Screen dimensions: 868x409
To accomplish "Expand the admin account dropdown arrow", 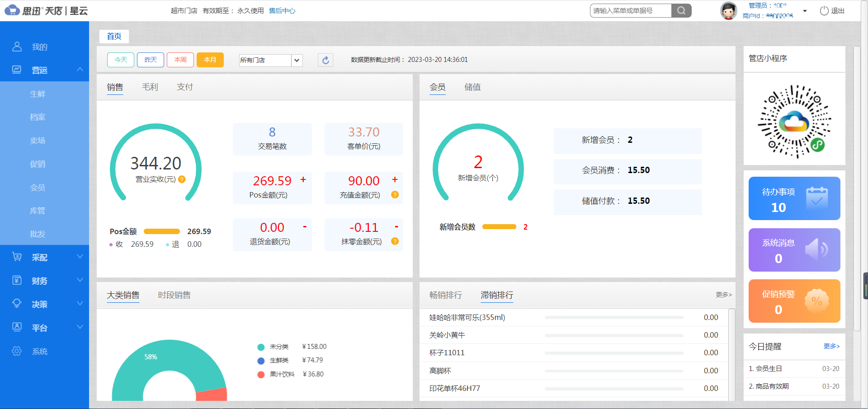I will pyautogui.click(x=805, y=10).
